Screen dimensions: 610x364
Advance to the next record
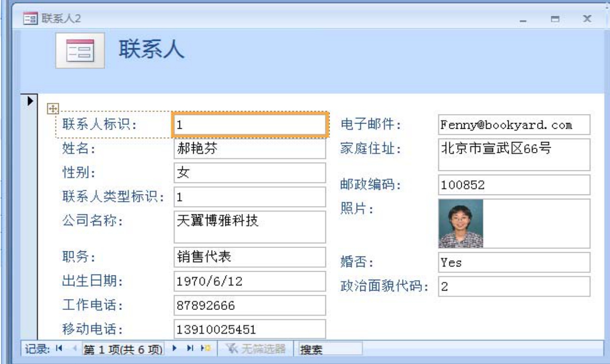[174, 350]
